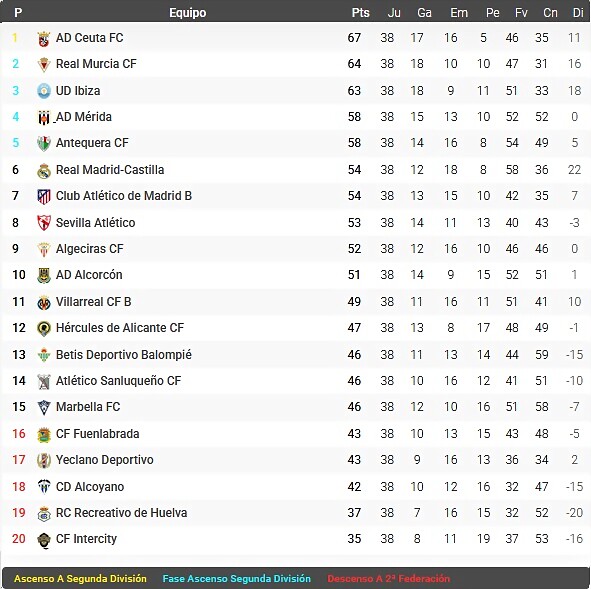The width and height of the screenshot is (591, 589).
Task: Click the Club Atlético de Madrid B crest
Action: (x=44, y=196)
